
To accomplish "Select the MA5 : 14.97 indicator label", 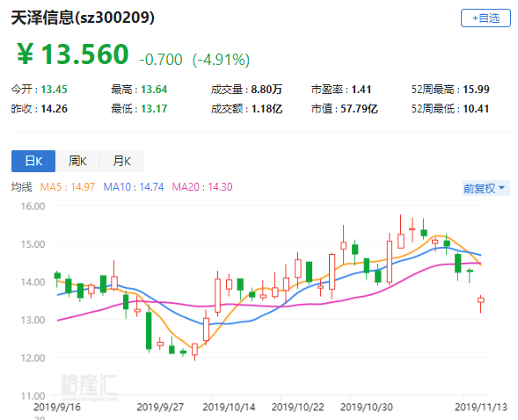I will [x=68, y=187].
